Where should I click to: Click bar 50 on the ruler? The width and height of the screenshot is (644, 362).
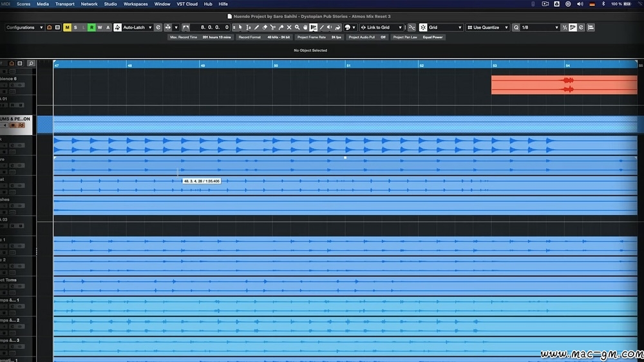pyautogui.click(x=276, y=65)
